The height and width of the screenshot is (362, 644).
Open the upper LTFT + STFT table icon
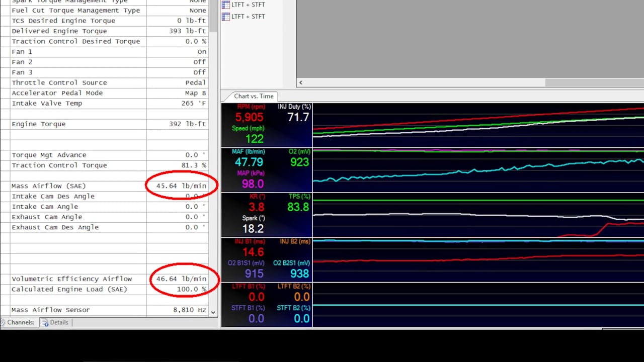click(226, 5)
